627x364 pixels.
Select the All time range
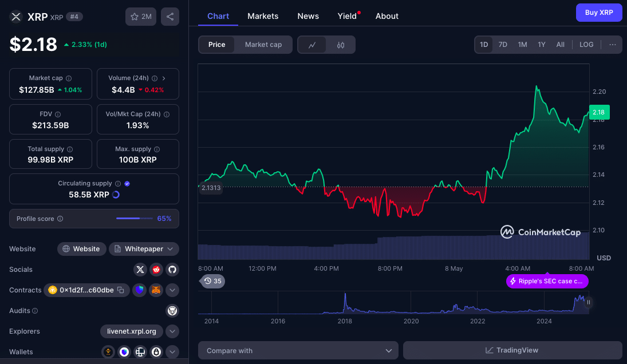[560, 45]
